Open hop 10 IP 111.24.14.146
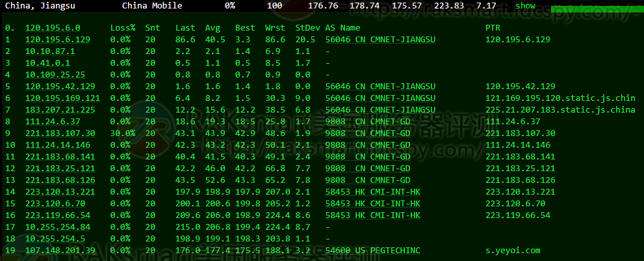This screenshot has height=261, width=644. click(x=58, y=145)
